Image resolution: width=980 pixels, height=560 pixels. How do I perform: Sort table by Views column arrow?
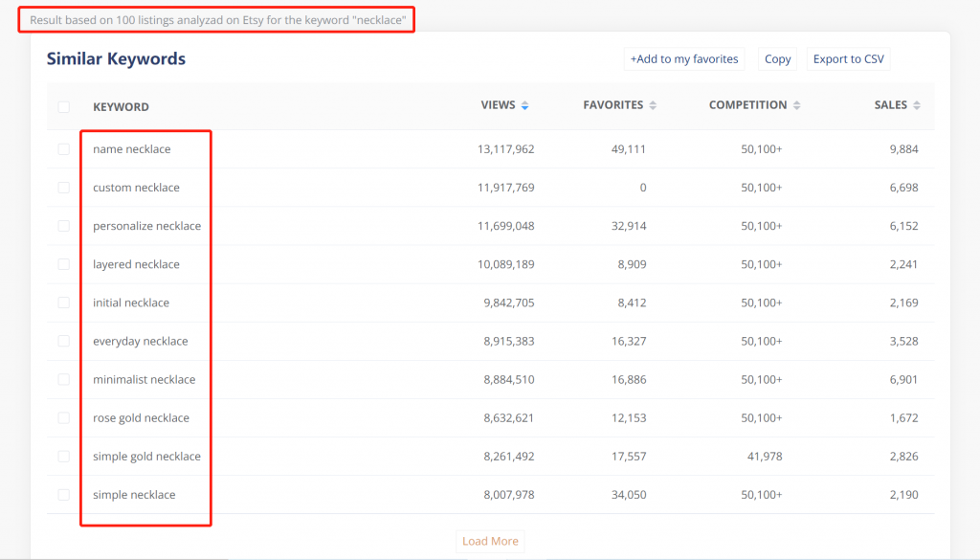524,105
